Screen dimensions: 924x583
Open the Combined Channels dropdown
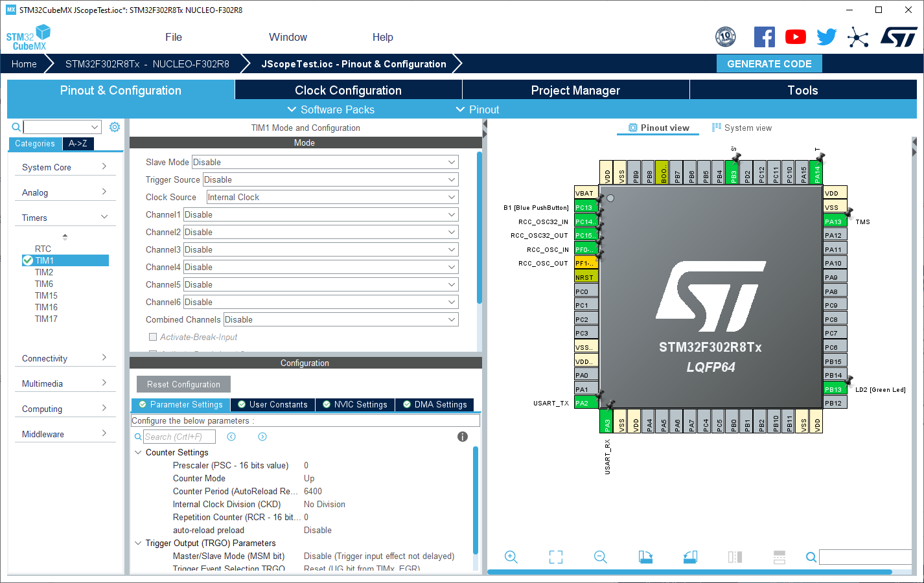coord(341,319)
